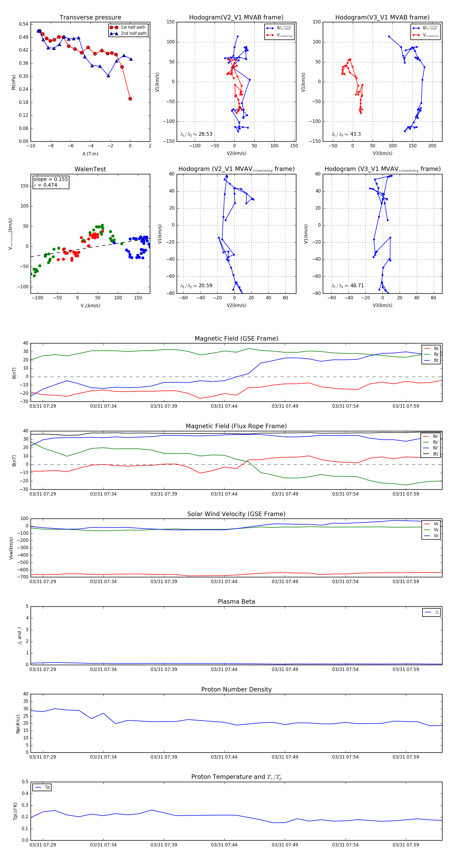Select "Bx" in the GSE magnetic field legend
Image resolution: width=473 pixels, height=868 pixels.
tap(431, 349)
